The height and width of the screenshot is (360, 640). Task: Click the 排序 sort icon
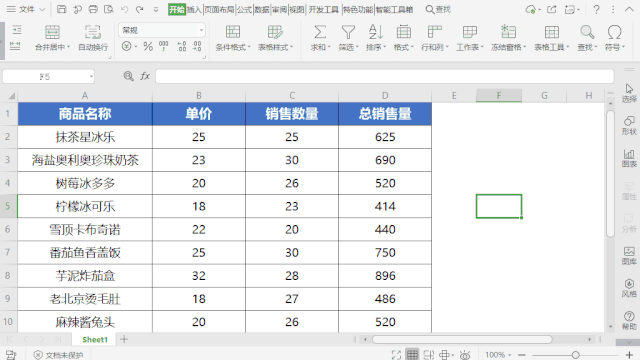(376, 32)
